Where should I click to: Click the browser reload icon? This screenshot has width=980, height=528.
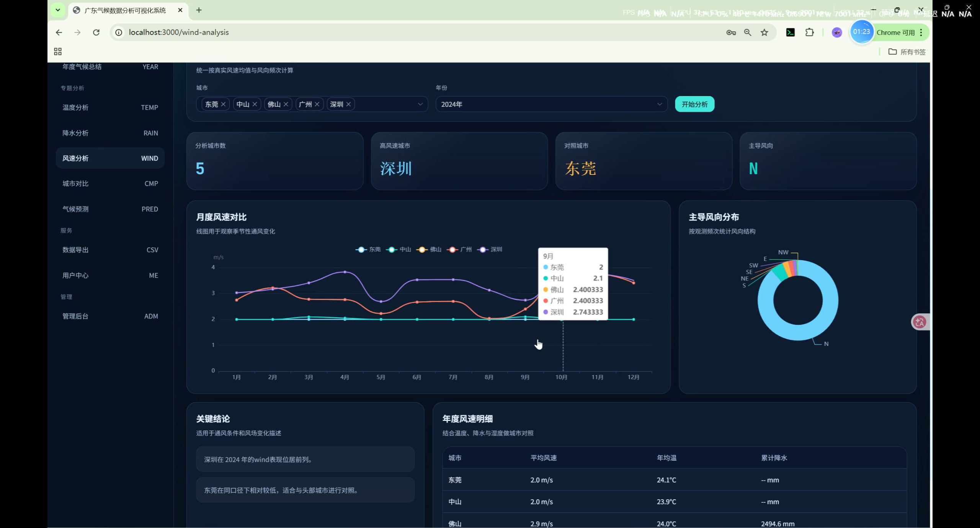click(x=96, y=33)
